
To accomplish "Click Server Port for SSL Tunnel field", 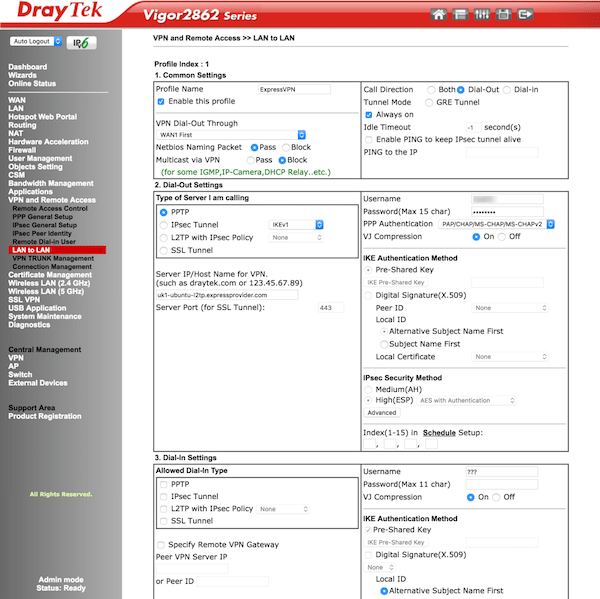I will tap(331, 308).
